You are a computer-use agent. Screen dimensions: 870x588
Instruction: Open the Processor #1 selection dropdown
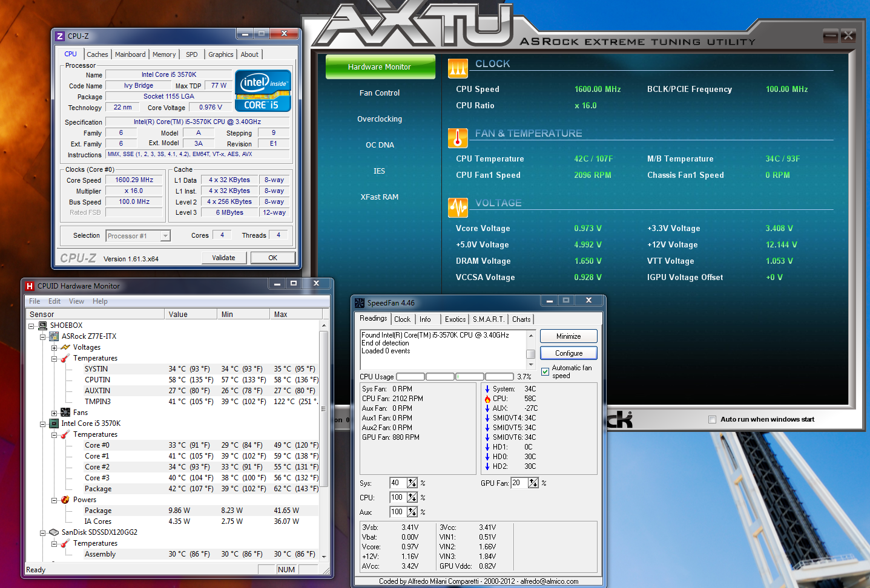click(x=165, y=236)
